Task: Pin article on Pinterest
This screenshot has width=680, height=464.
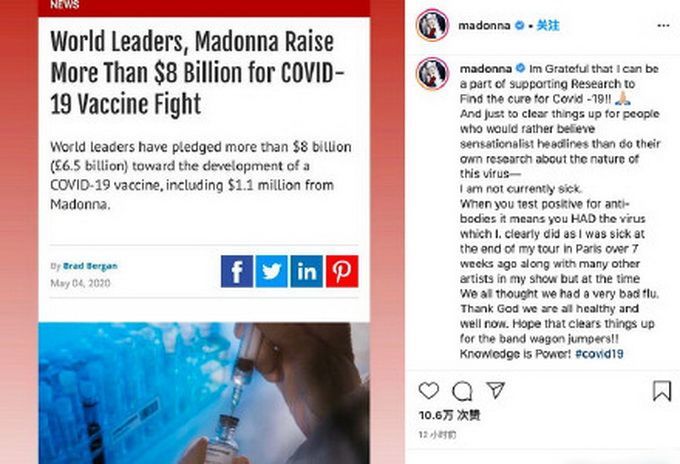Action: (x=342, y=271)
